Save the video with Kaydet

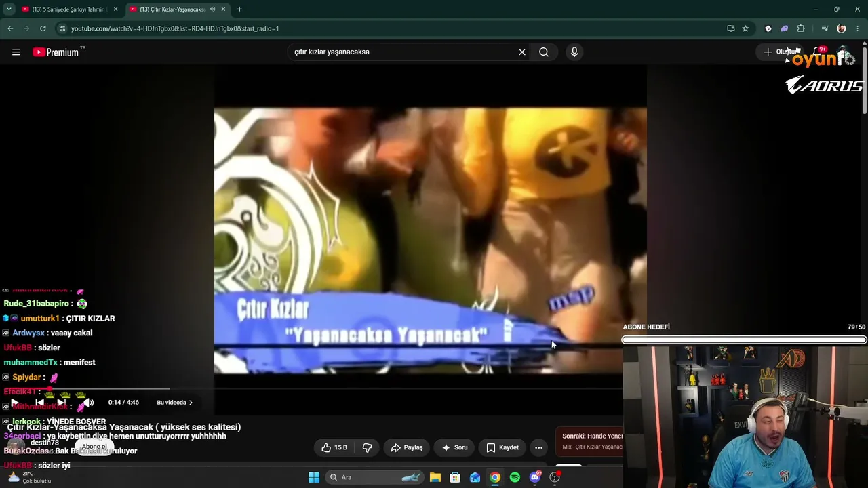point(502,447)
